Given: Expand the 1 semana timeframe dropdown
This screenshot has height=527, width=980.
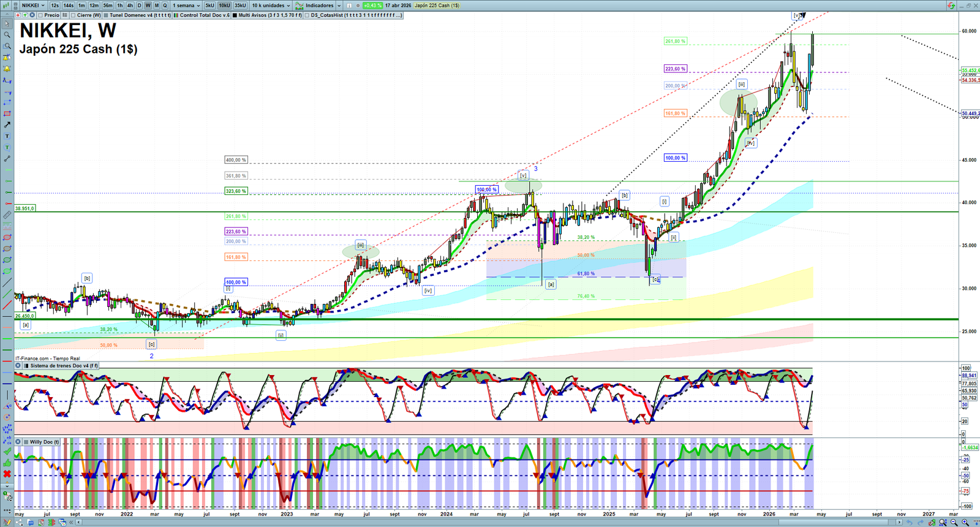Looking at the screenshot, I should pyautogui.click(x=186, y=6).
